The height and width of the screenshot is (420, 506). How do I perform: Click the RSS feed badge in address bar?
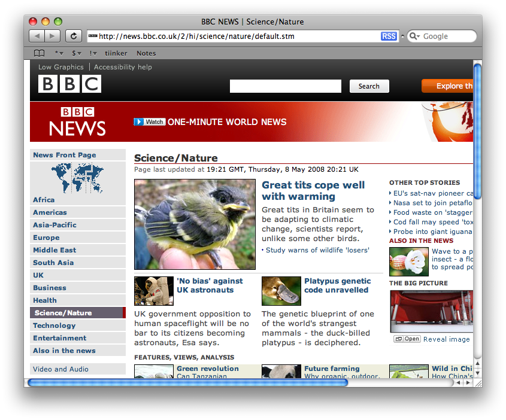coord(389,36)
